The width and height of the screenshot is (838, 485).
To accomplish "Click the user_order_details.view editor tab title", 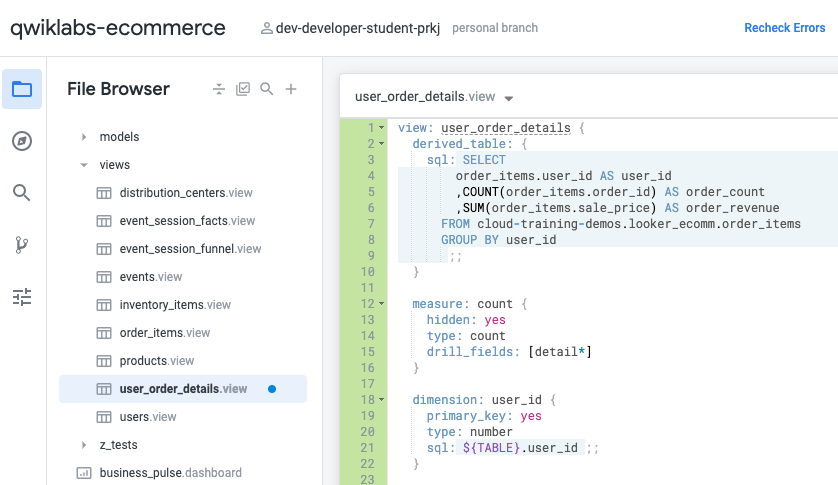I will coord(425,97).
